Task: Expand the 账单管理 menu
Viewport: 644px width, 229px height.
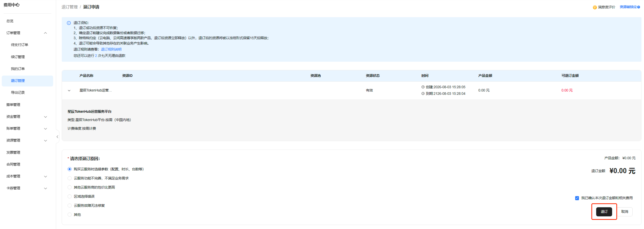Action: [x=45, y=129]
